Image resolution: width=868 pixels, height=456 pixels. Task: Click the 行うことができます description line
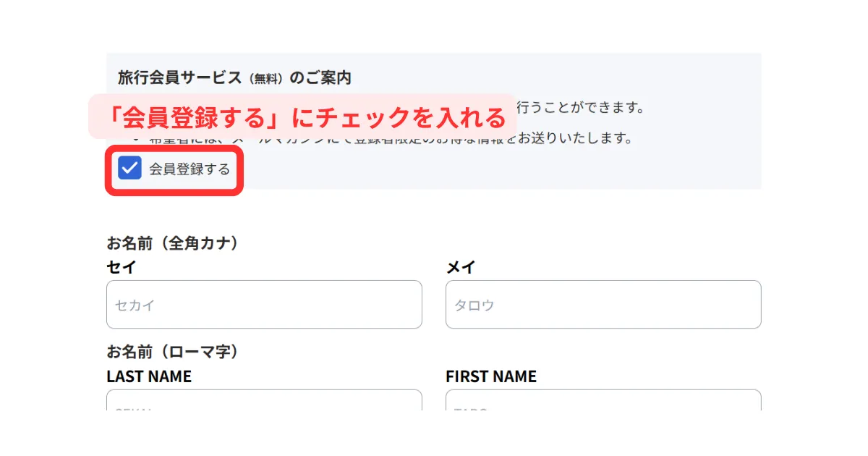(x=579, y=108)
